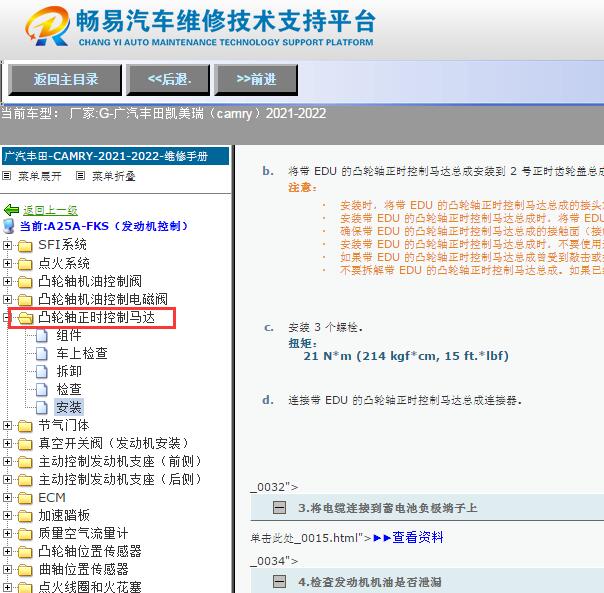This screenshot has width=604, height=593.
Task: Click the 菜单展开 list icon
Action: coord(7,176)
